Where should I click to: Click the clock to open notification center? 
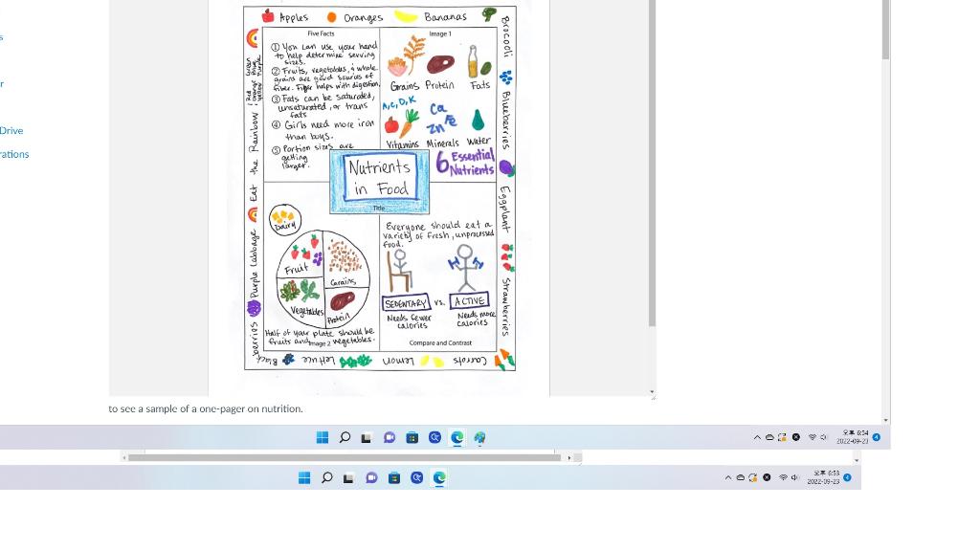pos(854,437)
